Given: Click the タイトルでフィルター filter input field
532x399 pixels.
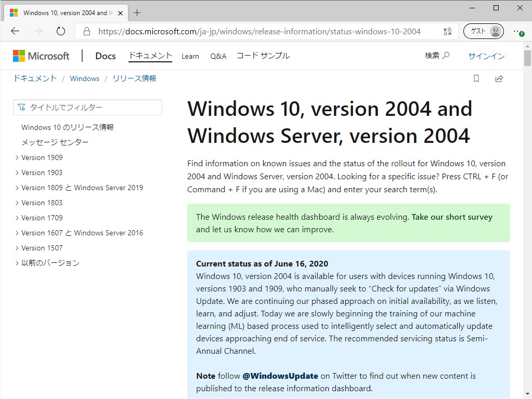Looking at the screenshot, I should (87, 108).
